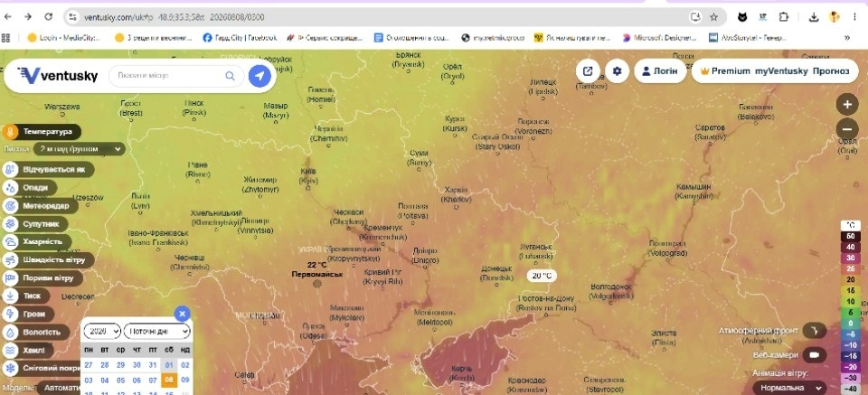Open the 'Поточні дні' period dropdown
Screen dimensions: 868x395
click(157, 331)
